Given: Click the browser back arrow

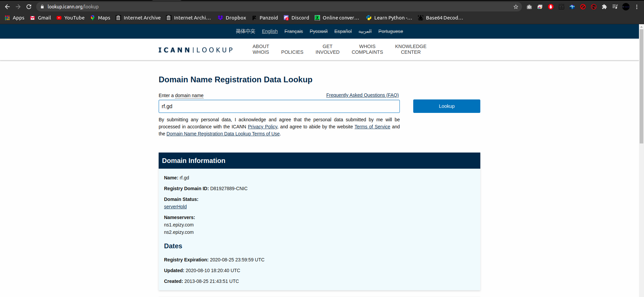Looking at the screenshot, I should 7,7.
